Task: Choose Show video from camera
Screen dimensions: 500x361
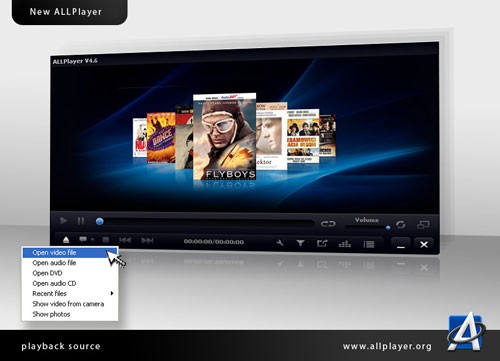Action: (x=70, y=304)
